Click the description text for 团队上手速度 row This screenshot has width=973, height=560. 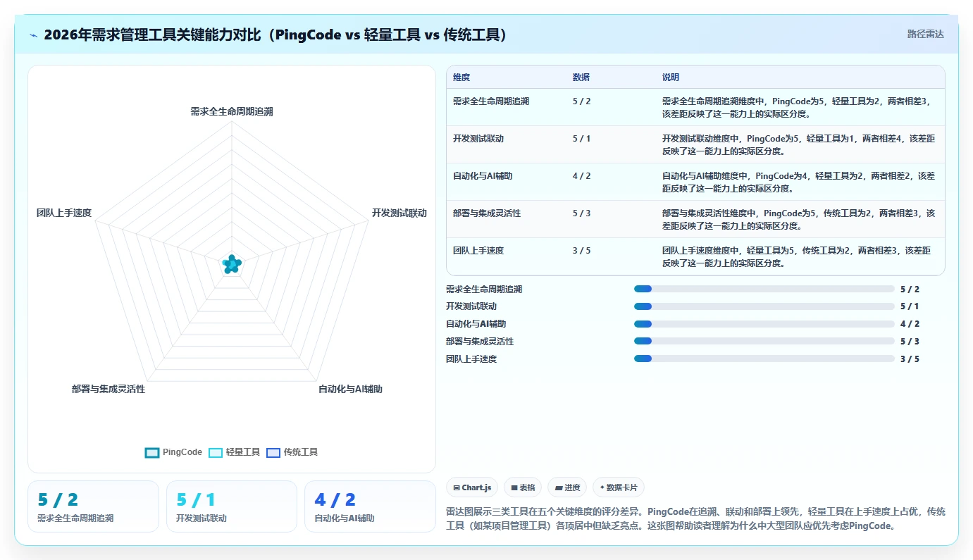tap(796, 256)
